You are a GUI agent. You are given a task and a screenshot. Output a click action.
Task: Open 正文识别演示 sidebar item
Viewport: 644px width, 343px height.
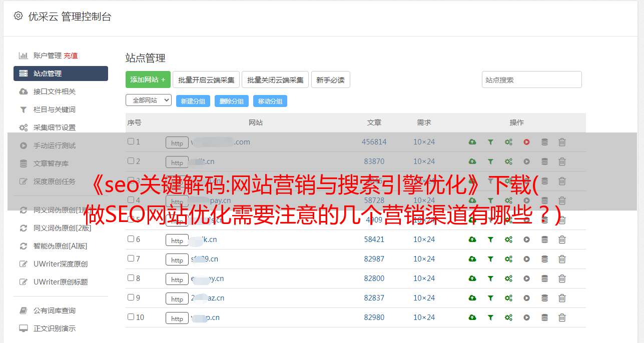[x=55, y=329]
